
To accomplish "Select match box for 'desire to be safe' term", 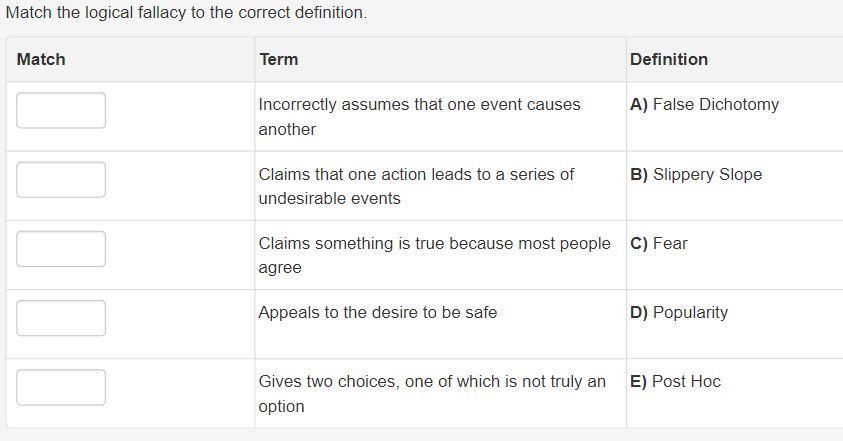I will (61, 318).
